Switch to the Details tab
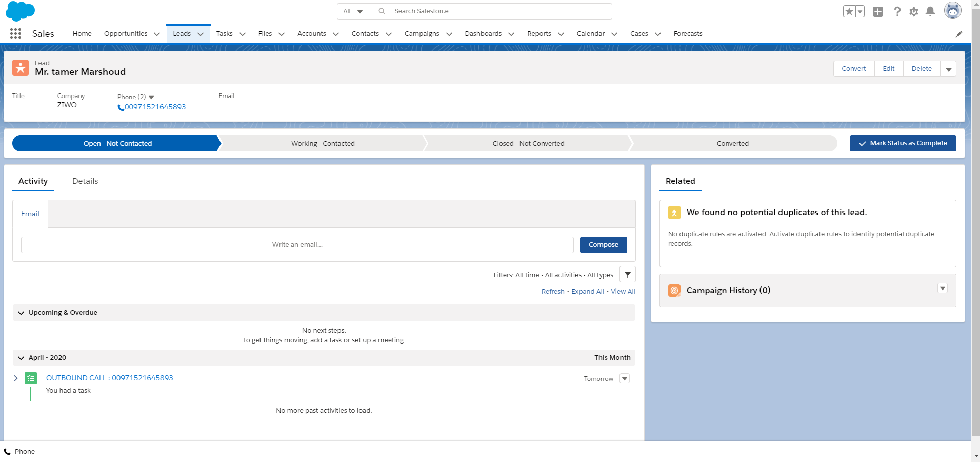 tap(85, 181)
